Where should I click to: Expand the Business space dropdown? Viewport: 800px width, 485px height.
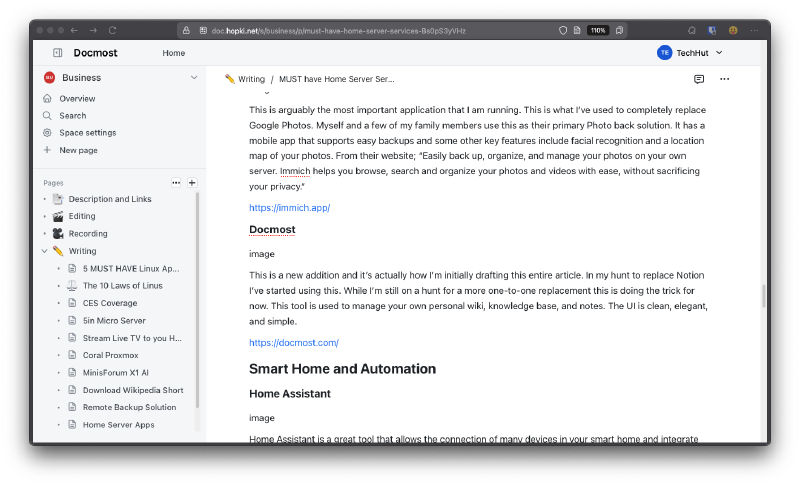194,77
